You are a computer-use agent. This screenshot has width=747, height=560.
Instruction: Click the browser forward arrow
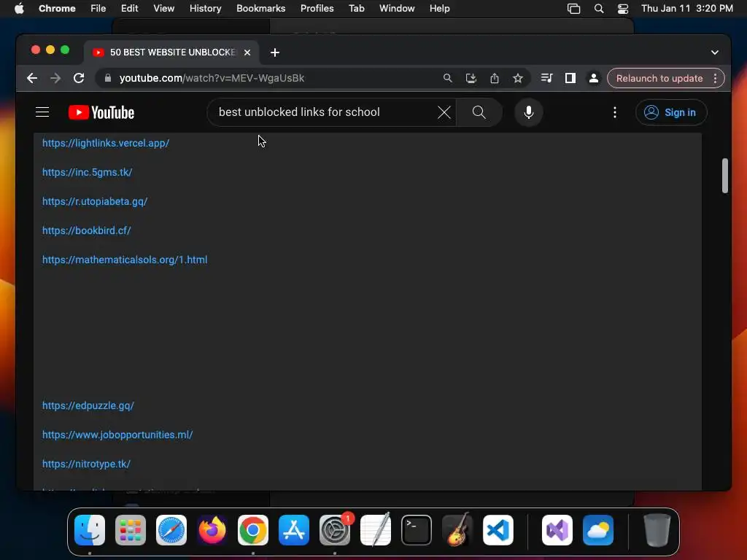click(55, 78)
